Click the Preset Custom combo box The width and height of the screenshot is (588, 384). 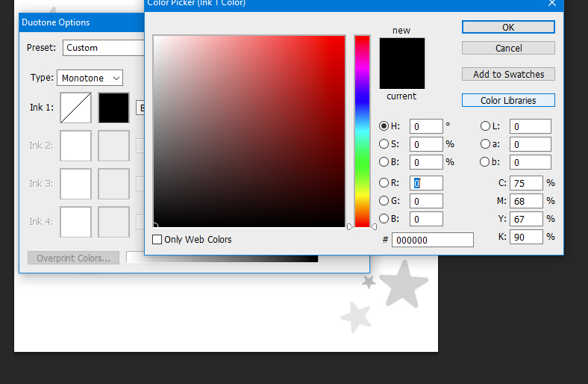104,48
